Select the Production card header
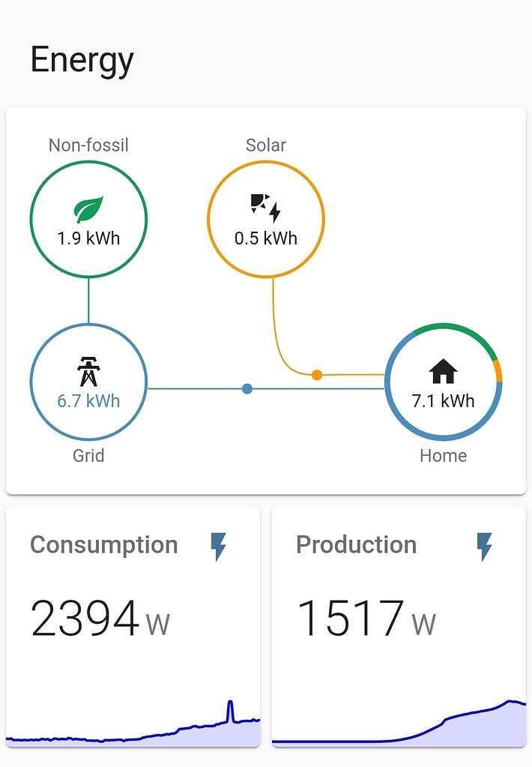This screenshot has height=767, width=532. tap(357, 546)
